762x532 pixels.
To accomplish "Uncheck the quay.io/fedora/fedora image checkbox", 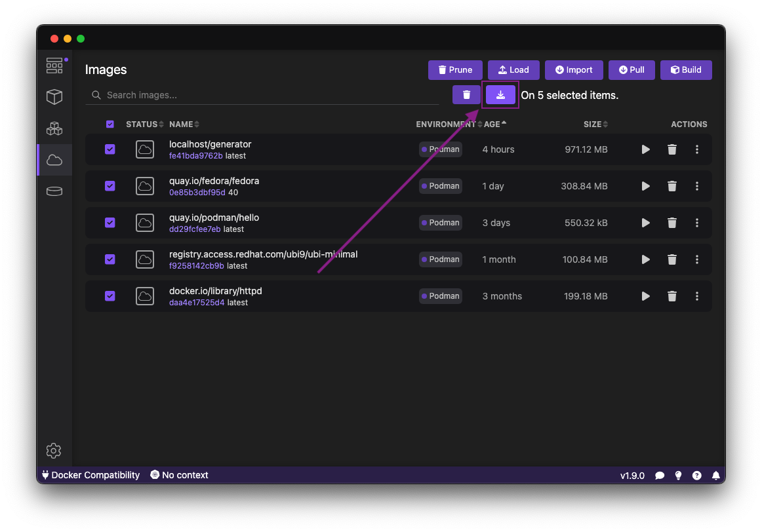I will coord(110,186).
